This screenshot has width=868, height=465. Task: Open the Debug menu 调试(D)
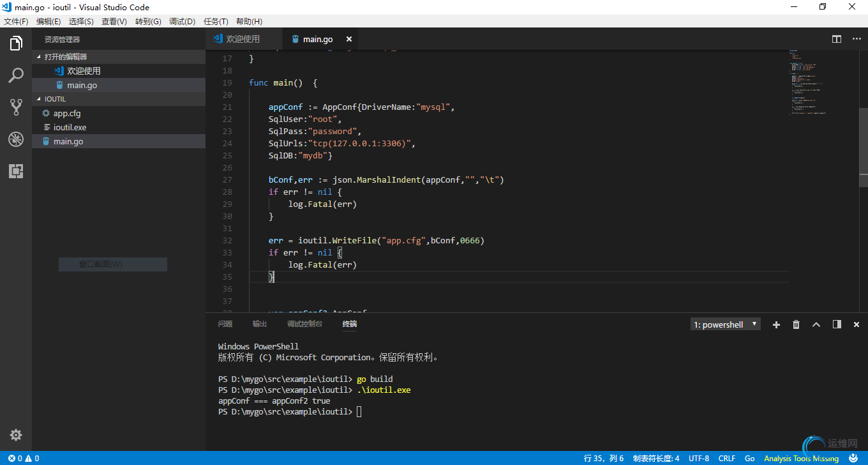point(182,21)
